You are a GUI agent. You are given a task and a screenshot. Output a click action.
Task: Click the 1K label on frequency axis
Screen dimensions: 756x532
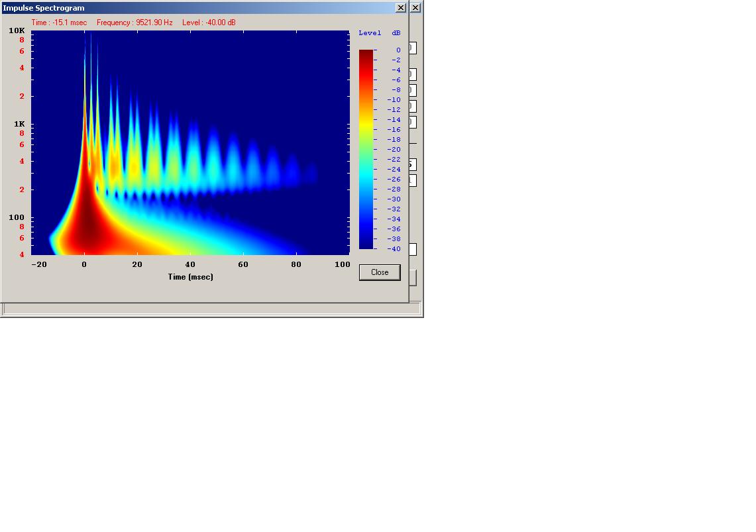(19, 124)
